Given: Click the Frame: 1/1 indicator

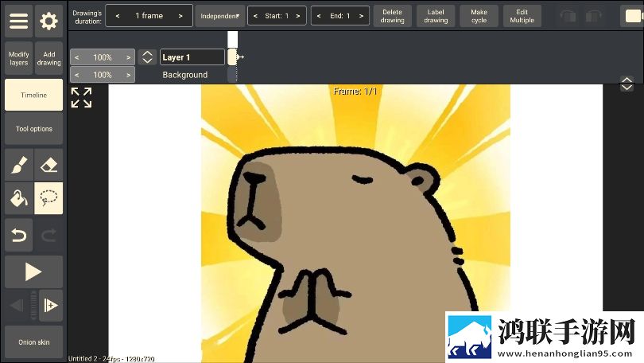Looking at the screenshot, I should [x=355, y=92].
